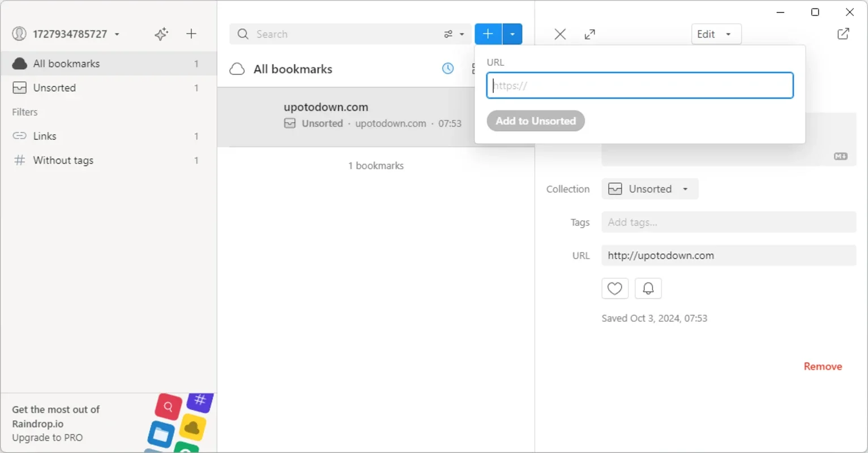The image size is (868, 453).
Task: Open search filter options sliders icon
Action: click(x=448, y=34)
